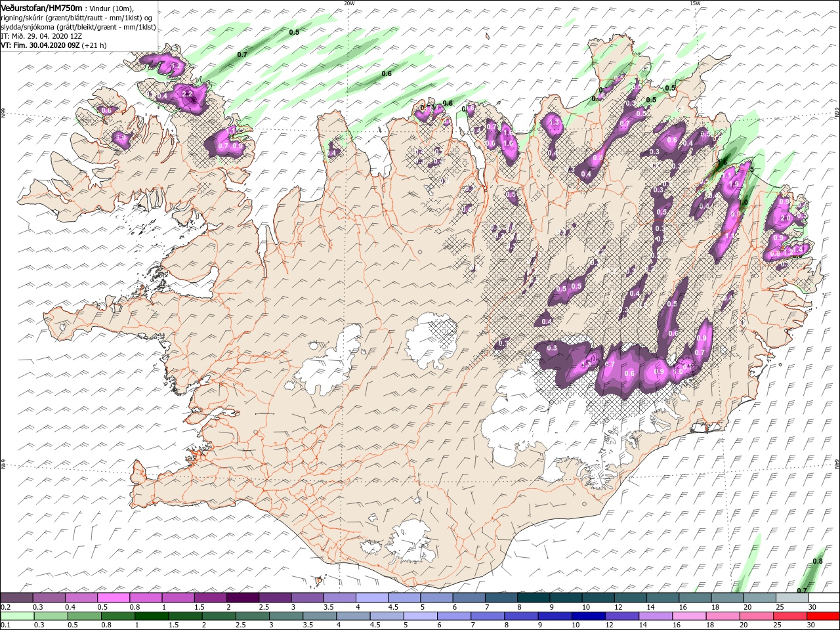
Task: Pick the bottom-row lilac swatch starting at 14
Action: click(x=655, y=616)
